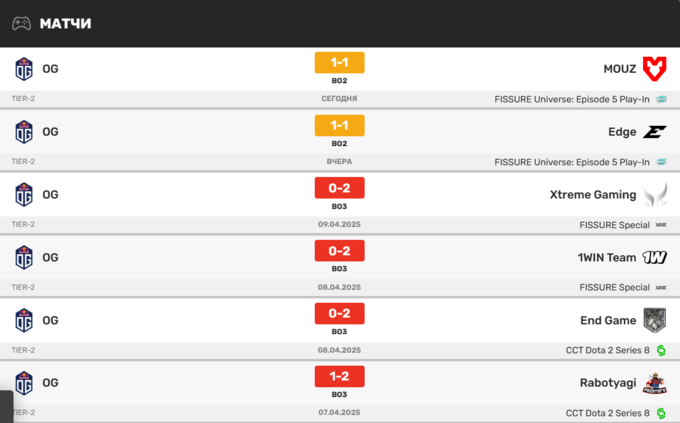
Task: Click the МАТЧИ section header title
Action: click(65, 23)
